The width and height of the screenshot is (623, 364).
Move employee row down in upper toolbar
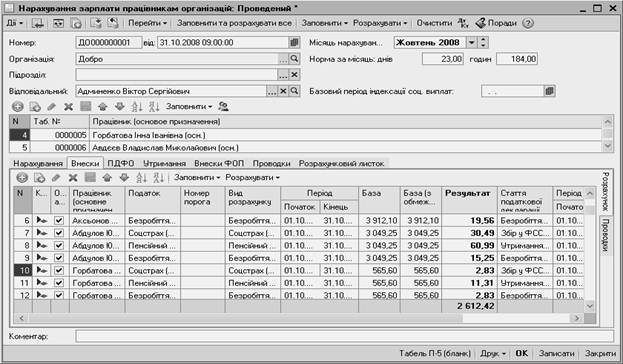click(x=119, y=106)
